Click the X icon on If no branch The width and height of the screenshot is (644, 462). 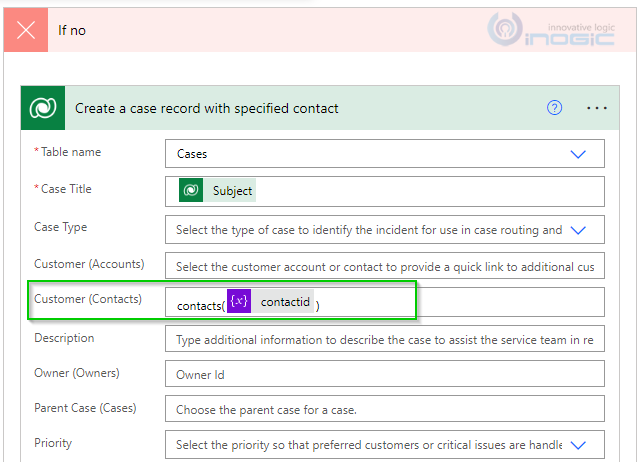point(27,30)
